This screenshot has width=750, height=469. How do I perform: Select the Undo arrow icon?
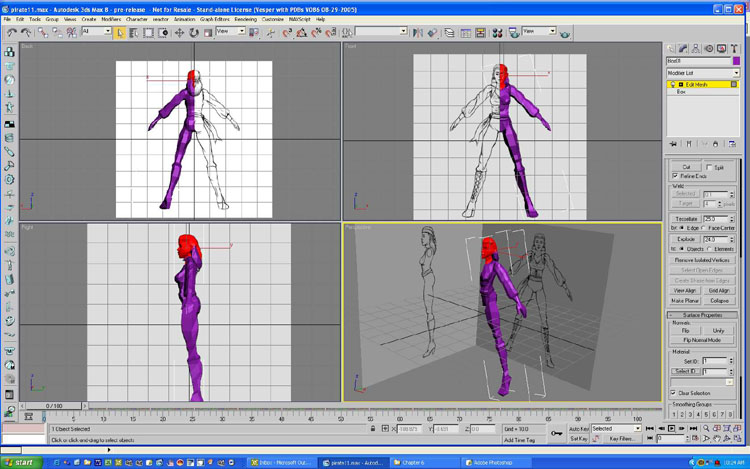[x=11, y=32]
